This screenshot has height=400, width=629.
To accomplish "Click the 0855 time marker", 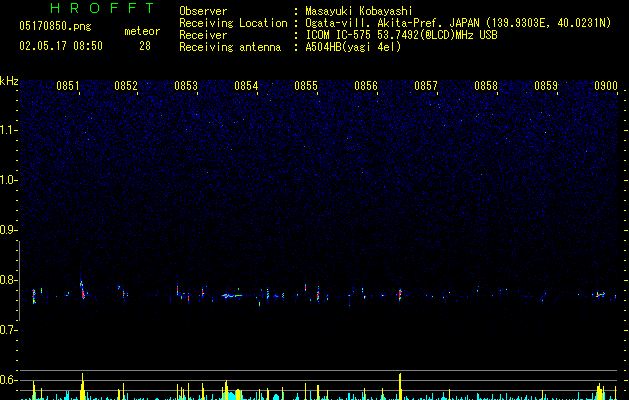I will tap(306, 86).
